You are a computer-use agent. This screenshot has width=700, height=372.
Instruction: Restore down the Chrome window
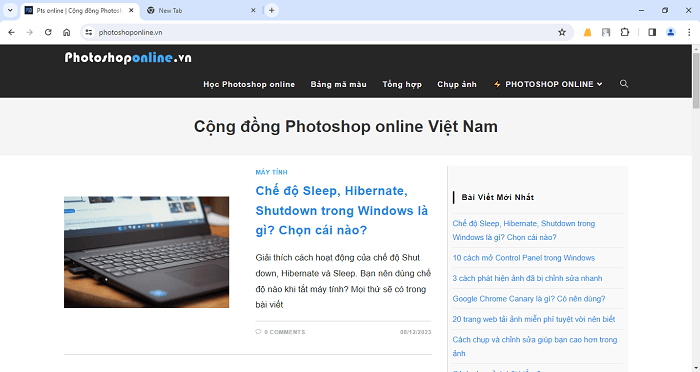coord(665,10)
